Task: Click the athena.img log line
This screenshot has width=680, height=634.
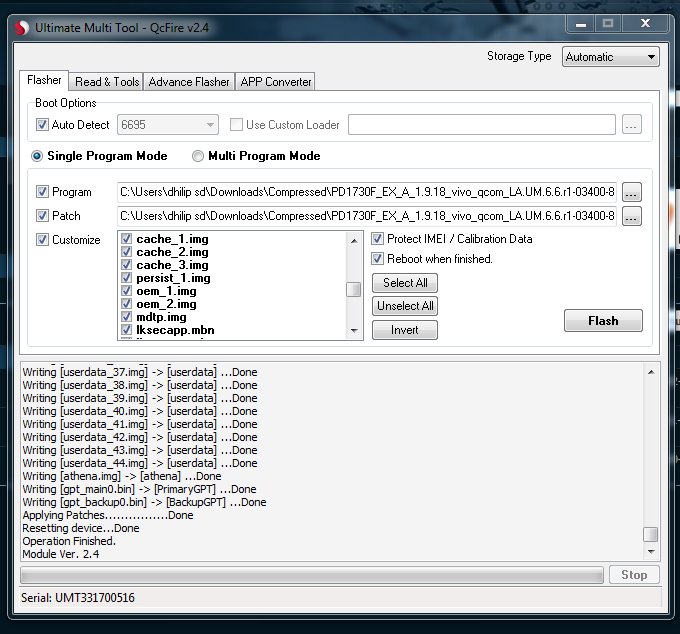Action: [122, 476]
